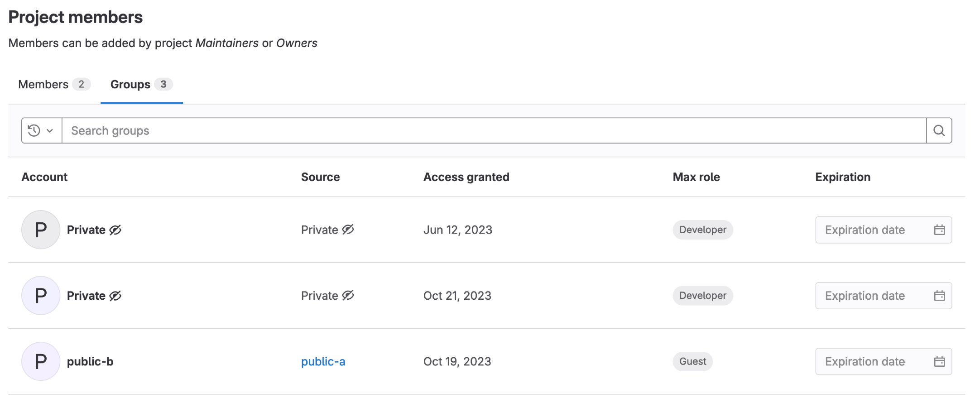Click the eye icon beside second Private account
980x412 pixels.
click(115, 295)
